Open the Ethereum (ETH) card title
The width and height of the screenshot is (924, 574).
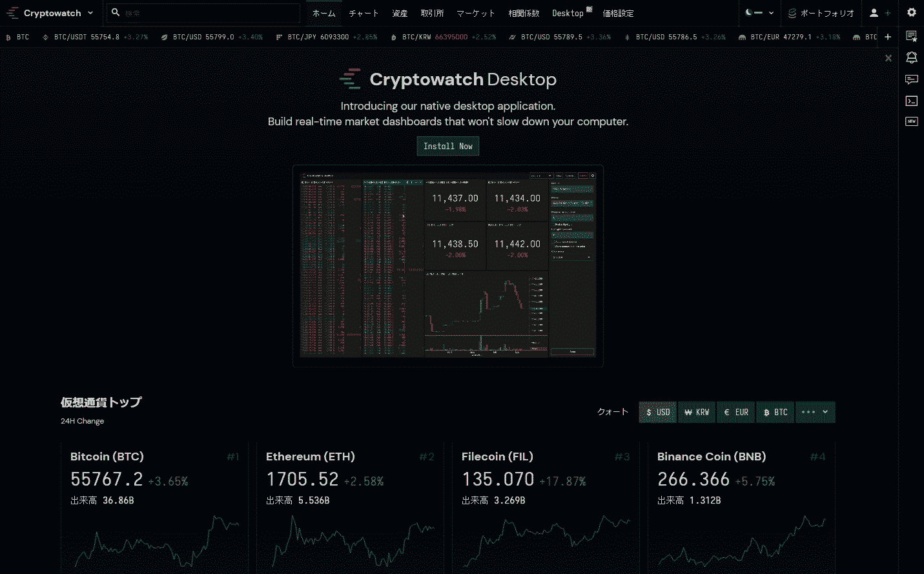pyautogui.click(x=311, y=456)
